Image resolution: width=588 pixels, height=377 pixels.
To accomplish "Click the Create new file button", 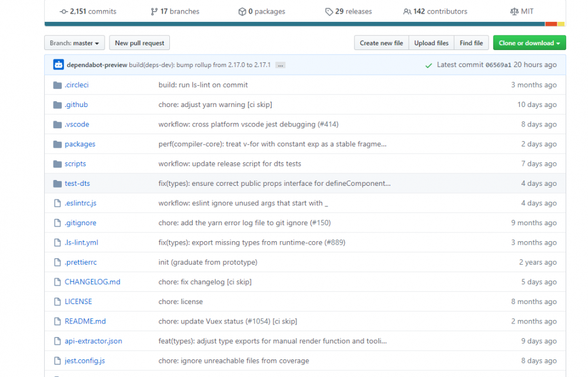I will (381, 43).
